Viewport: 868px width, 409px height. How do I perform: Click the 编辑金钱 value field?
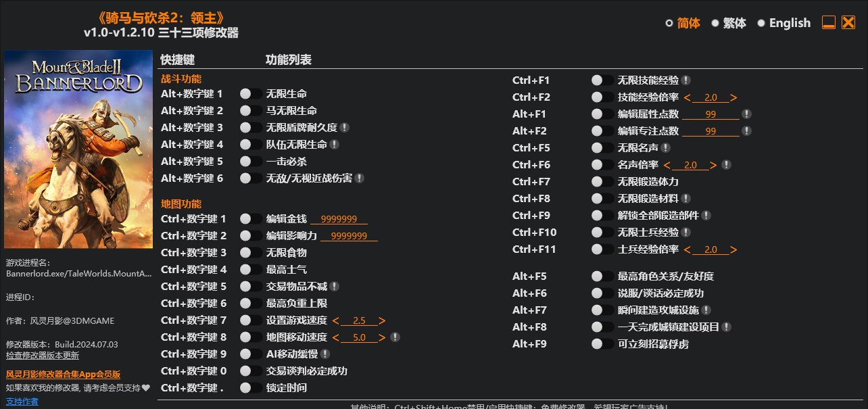(x=340, y=218)
